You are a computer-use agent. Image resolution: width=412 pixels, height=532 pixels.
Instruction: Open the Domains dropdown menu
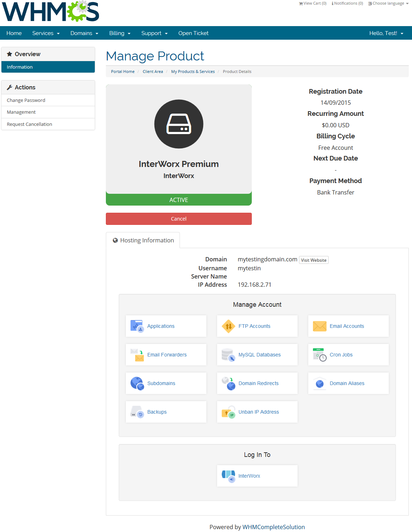click(x=84, y=33)
